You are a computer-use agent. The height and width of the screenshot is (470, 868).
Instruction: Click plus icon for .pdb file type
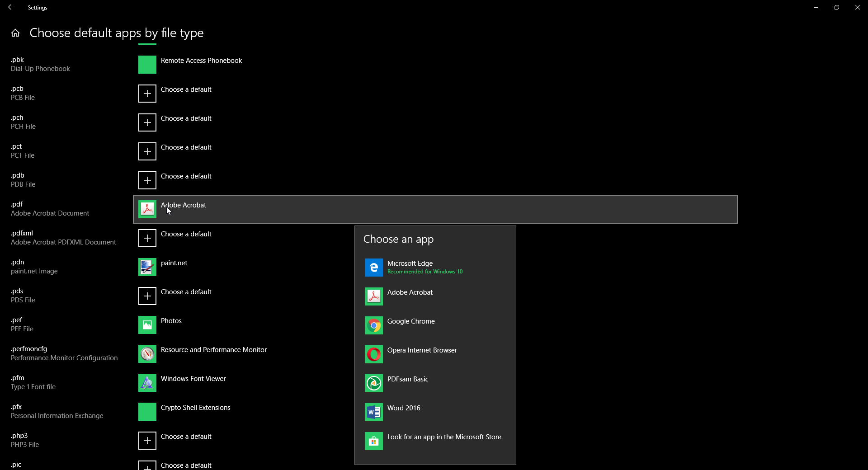[147, 180]
